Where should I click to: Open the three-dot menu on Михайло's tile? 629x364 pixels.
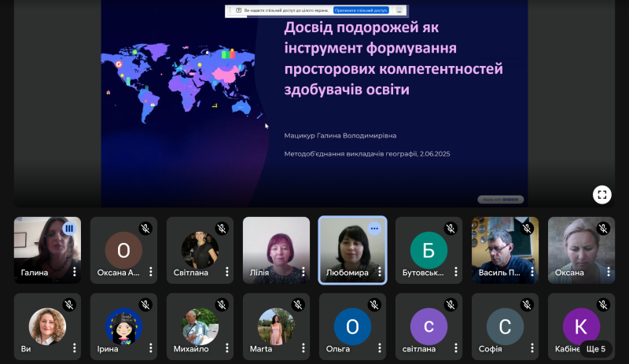point(226,348)
